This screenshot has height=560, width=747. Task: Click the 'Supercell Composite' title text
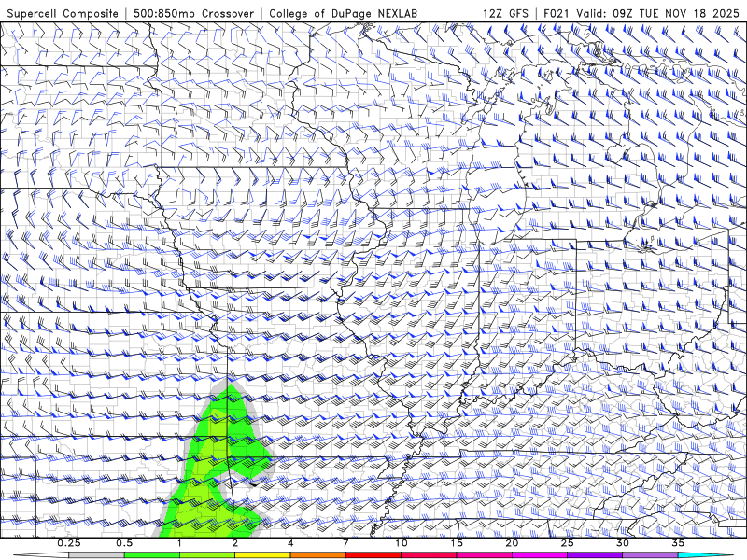(63, 13)
